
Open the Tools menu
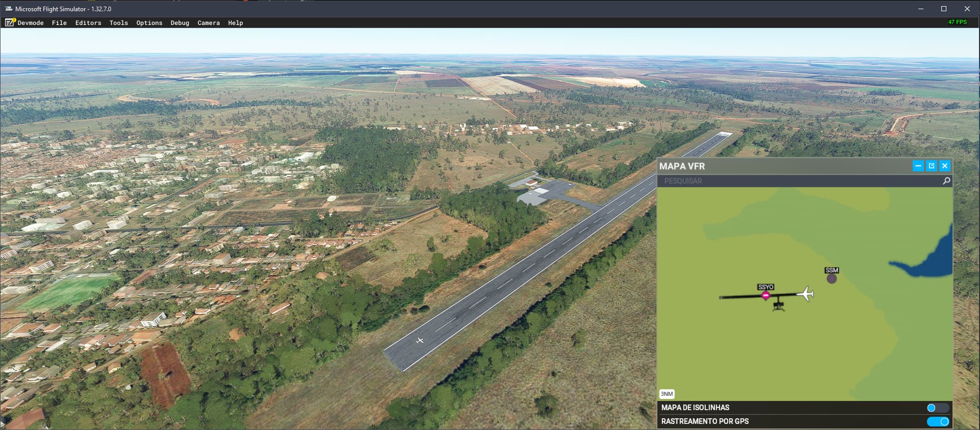click(x=118, y=23)
